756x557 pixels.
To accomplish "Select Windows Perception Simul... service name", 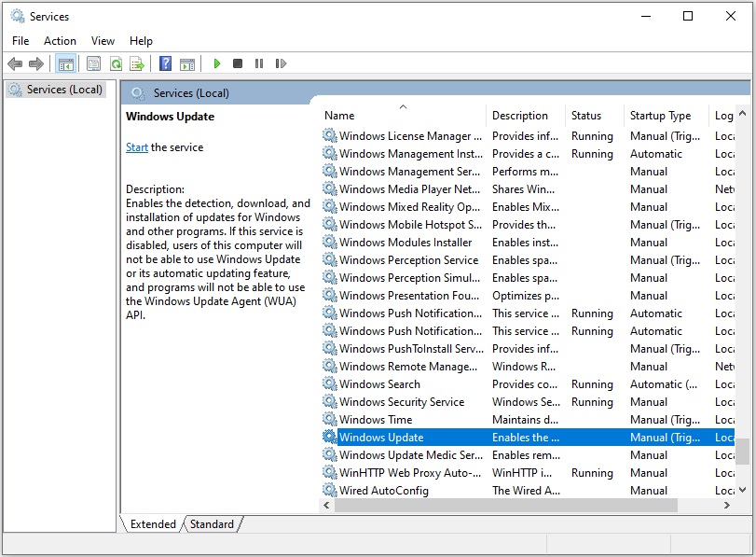I will pos(410,277).
